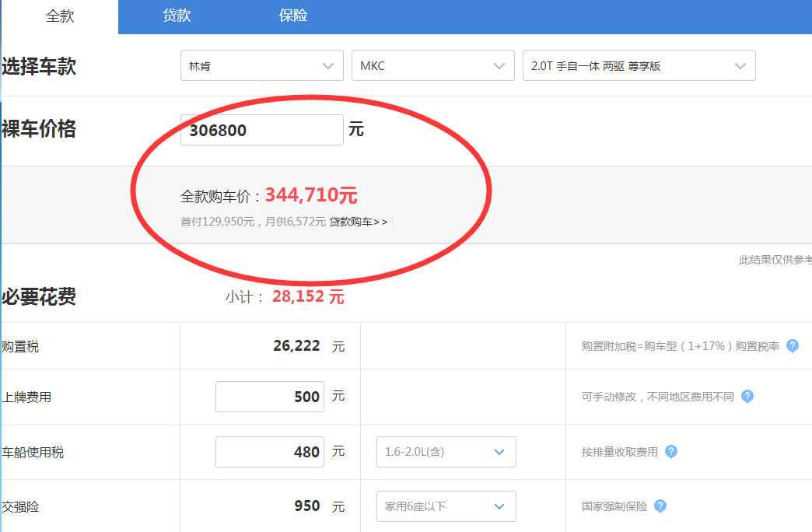Viewport: 812px width, 532px height.
Task: Click the 购置税 value 26,222
Action: click(x=297, y=345)
